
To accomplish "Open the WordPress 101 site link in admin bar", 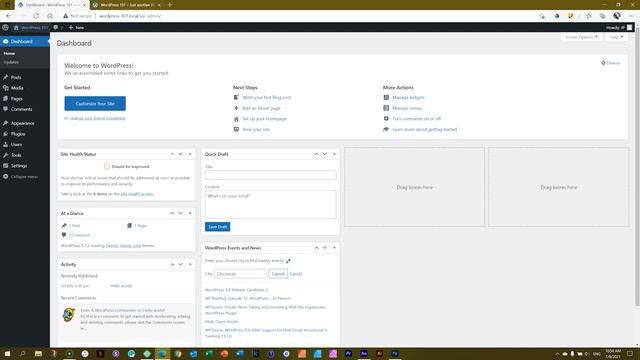I will 31,27.
